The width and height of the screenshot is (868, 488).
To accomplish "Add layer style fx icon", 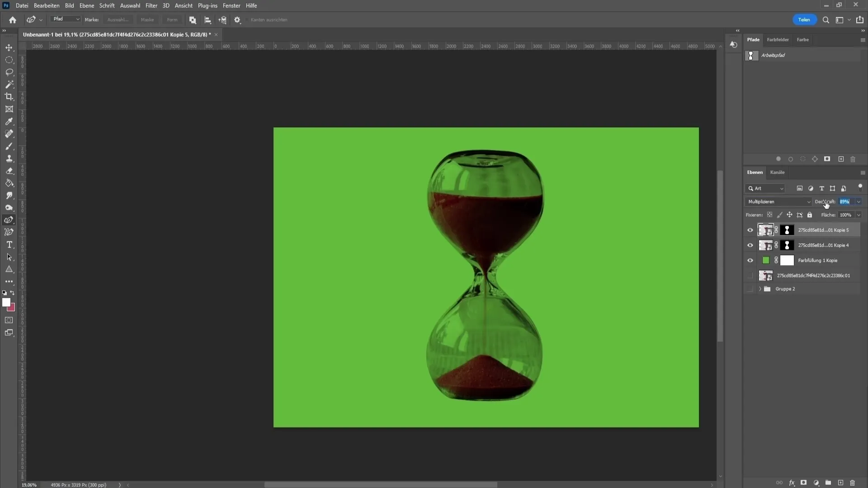I will click(792, 483).
